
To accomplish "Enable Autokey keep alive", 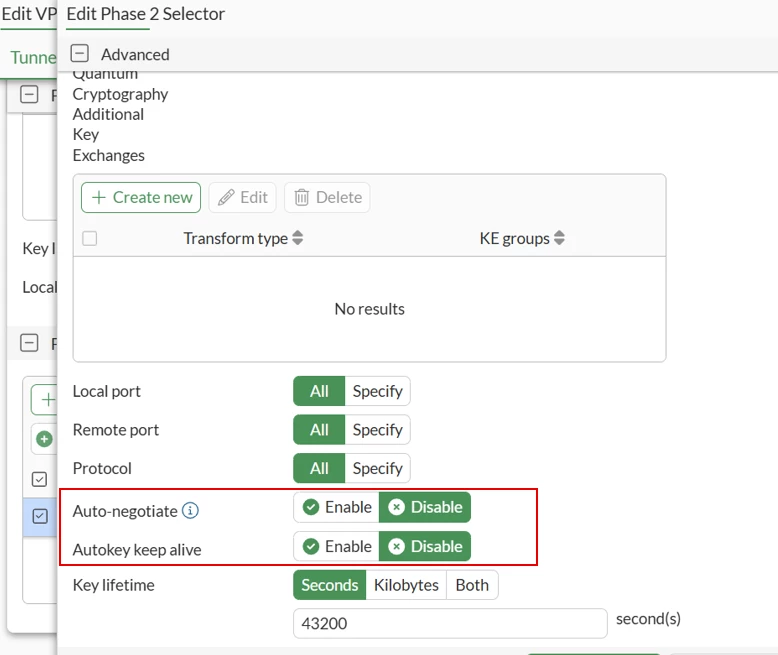I will click(x=337, y=546).
